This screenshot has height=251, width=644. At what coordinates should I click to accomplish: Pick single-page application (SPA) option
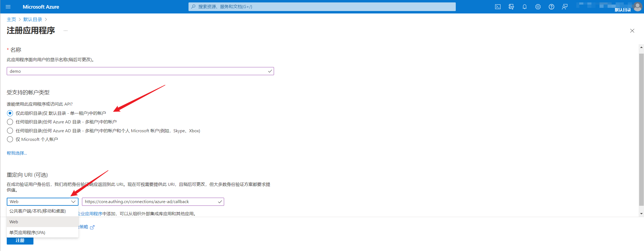[x=28, y=232]
